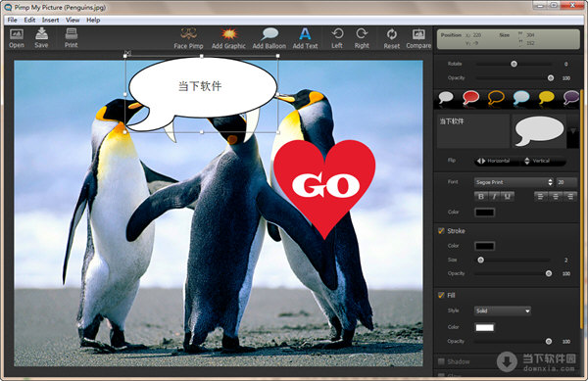Screen dimensions: 588x381
Task: Adjust the Fill Opacity slider handle
Action: point(549,341)
